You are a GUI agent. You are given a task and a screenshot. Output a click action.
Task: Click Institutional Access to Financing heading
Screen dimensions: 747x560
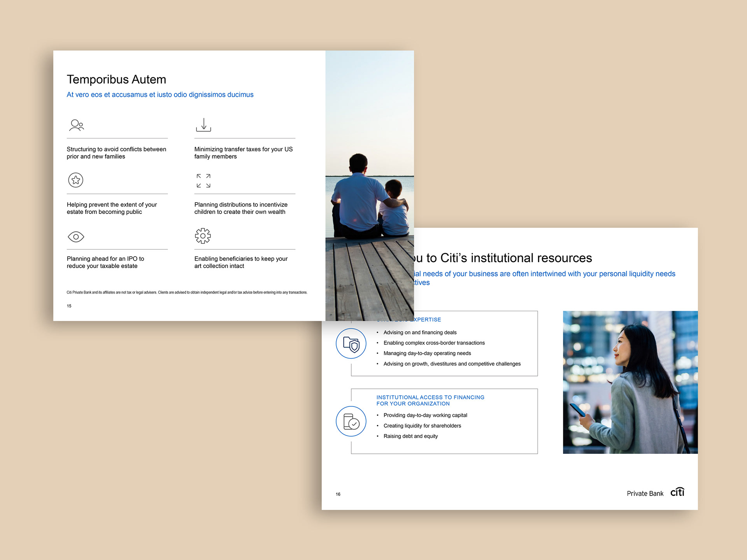430,400
